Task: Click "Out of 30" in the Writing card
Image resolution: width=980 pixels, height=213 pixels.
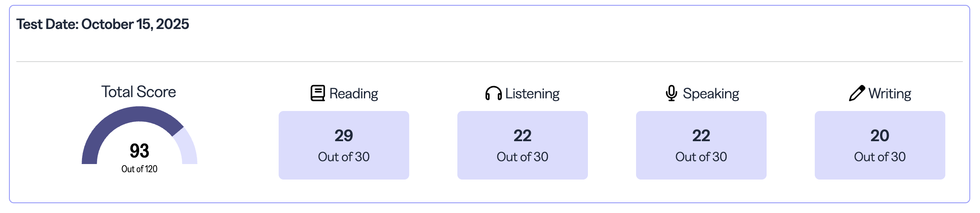Action: (x=880, y=157)
